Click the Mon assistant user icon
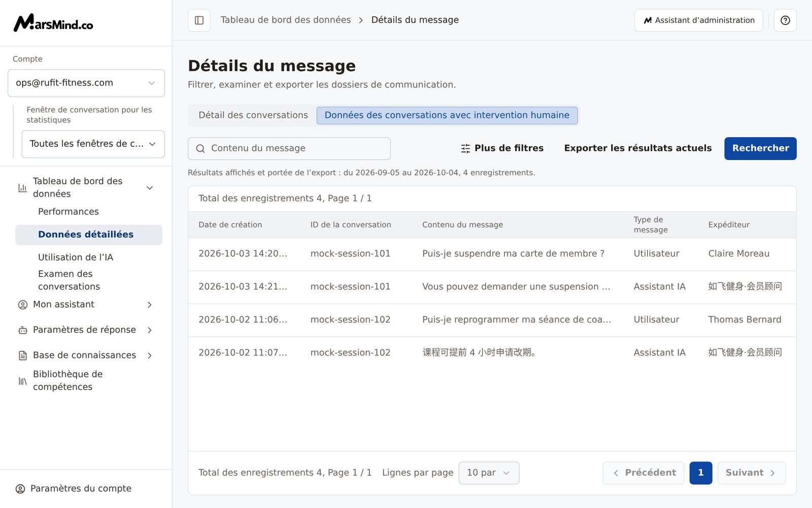This screenshot has height=508, width=812. tap(23, 305)
